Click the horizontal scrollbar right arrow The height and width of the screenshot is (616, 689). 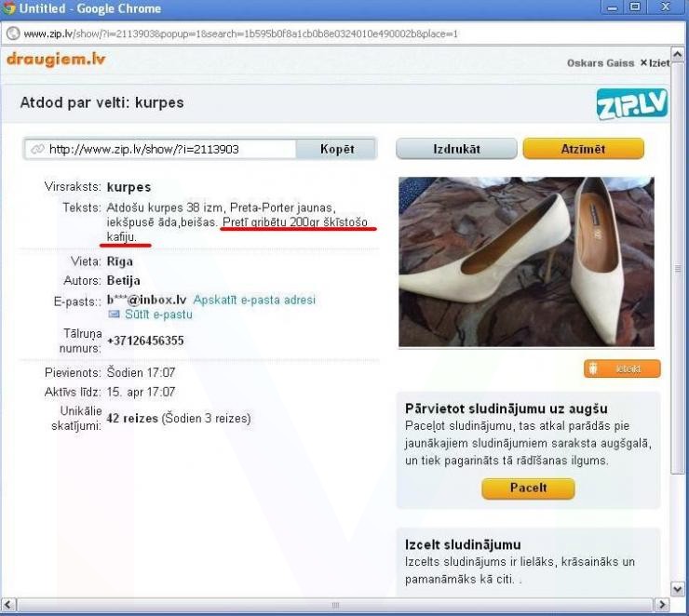click(661, 605)
